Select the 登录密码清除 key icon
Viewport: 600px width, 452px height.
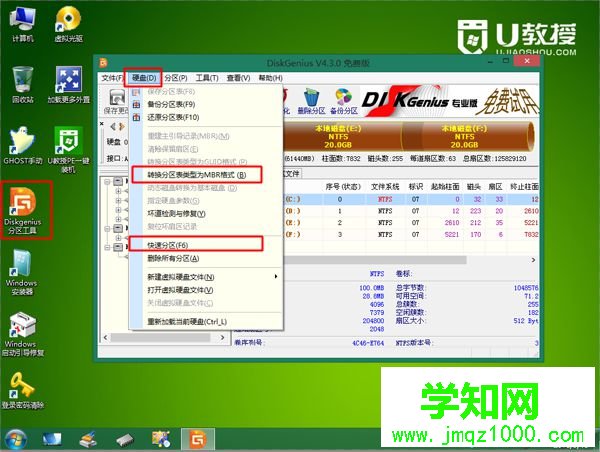(x=23, y=391)
